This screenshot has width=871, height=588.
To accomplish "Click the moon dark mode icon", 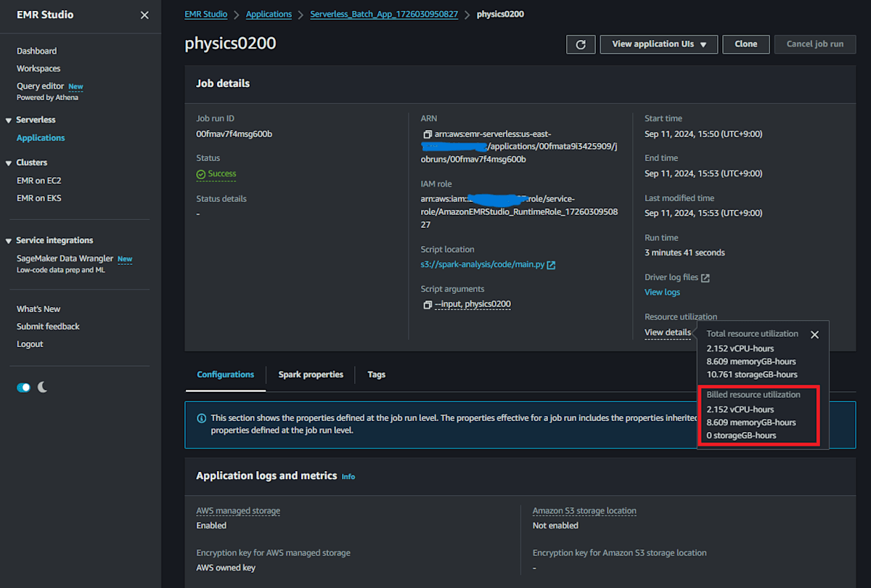I will click(x=43, y=387).
